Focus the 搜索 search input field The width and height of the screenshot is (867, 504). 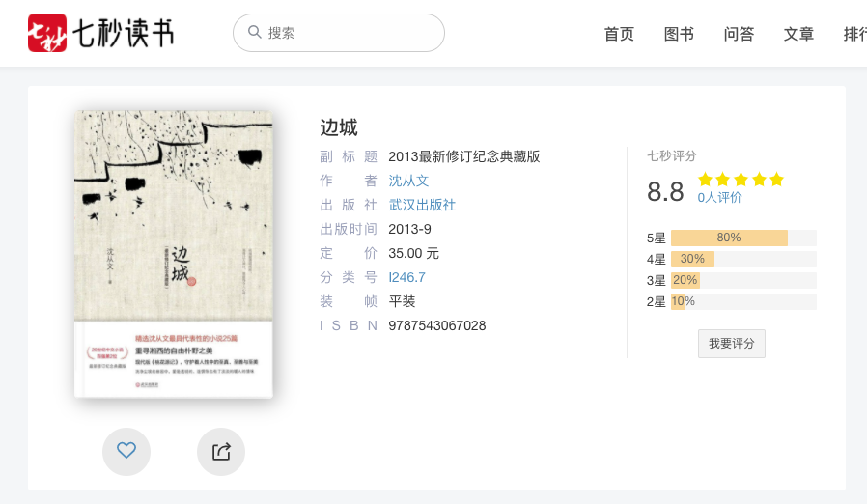click(338, 33)
